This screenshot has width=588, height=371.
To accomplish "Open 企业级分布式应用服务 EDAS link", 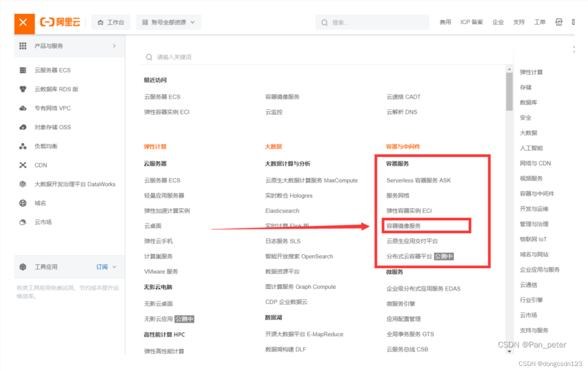I will point(423,289).
